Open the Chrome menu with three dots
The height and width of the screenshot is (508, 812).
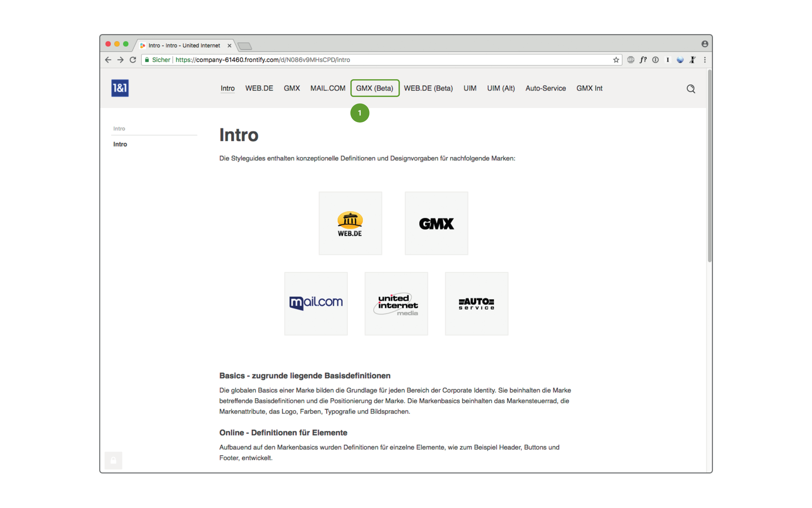pyautogui.click(x=705, y=60)
